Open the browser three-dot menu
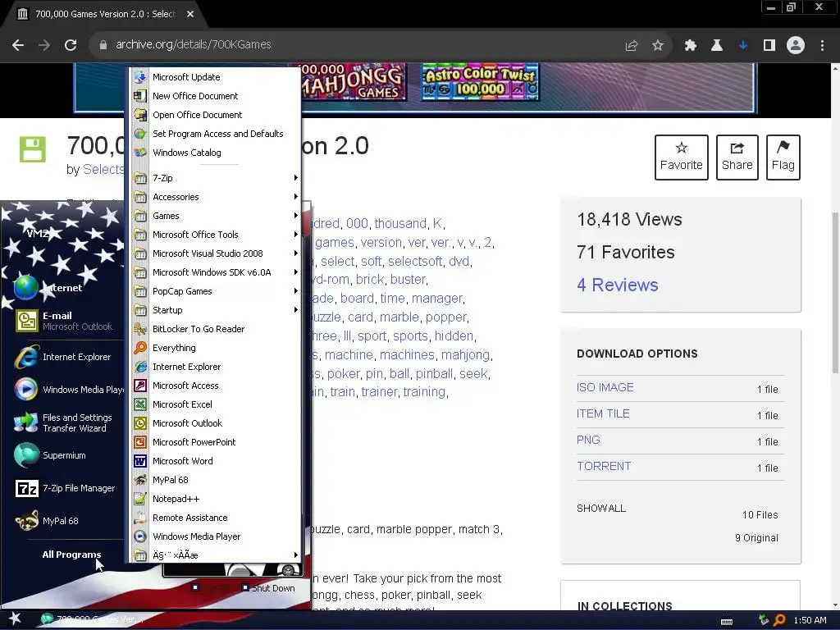The width and height of the screenshot is (840, 630). (x=822, y=46)
